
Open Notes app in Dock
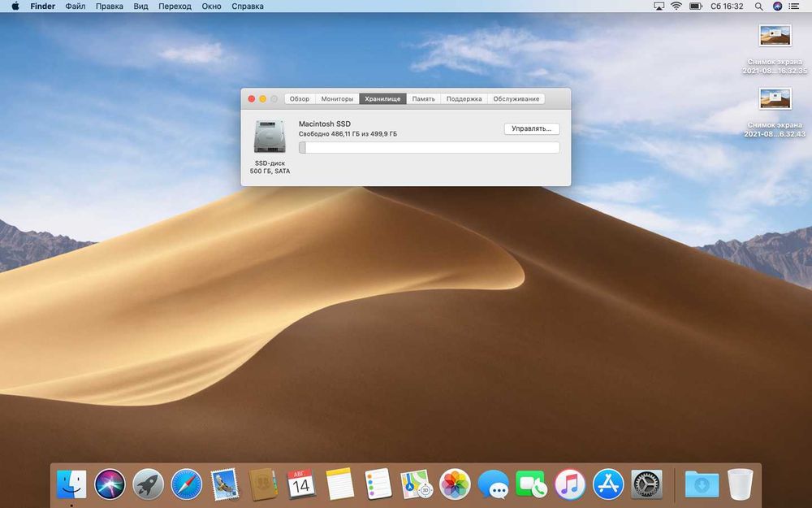pos(339,484)
